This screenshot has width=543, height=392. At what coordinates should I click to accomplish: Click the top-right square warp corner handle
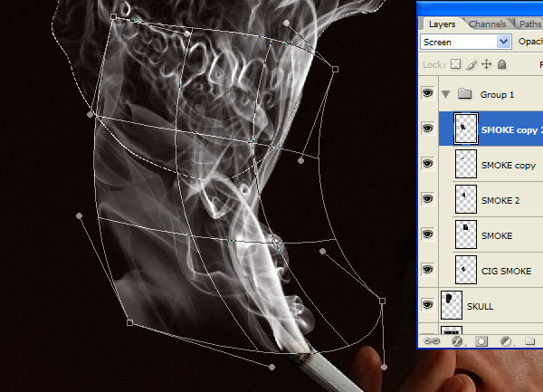click(x=335, y=70)
